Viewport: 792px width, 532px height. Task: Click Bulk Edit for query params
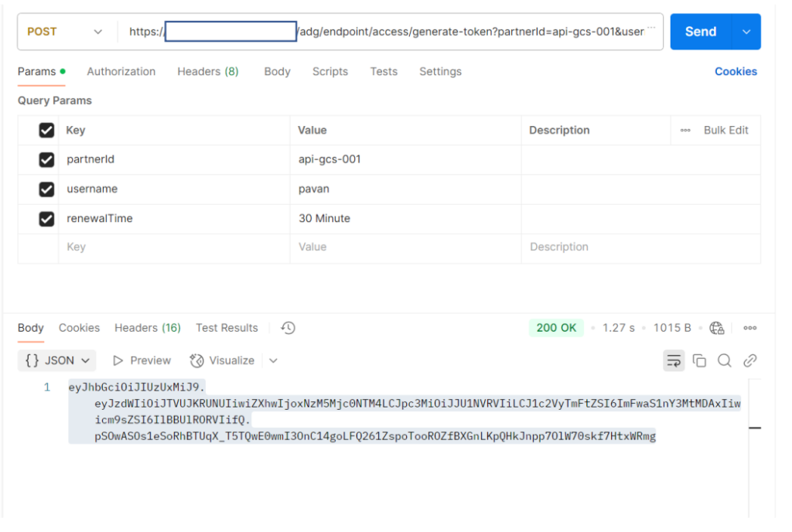(725, 130)
